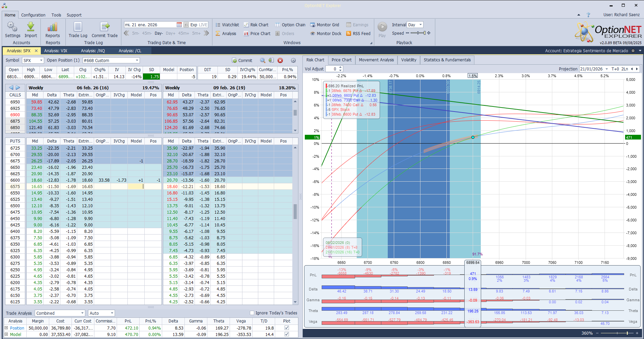Open the trading date calendar icon
Screen dimensions: 644x339
[x=179, y=25]
